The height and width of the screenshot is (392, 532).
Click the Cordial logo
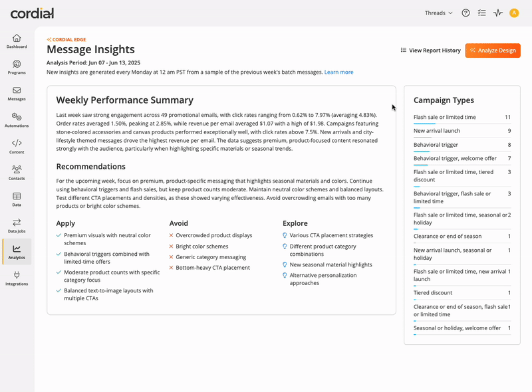(32, 13)
